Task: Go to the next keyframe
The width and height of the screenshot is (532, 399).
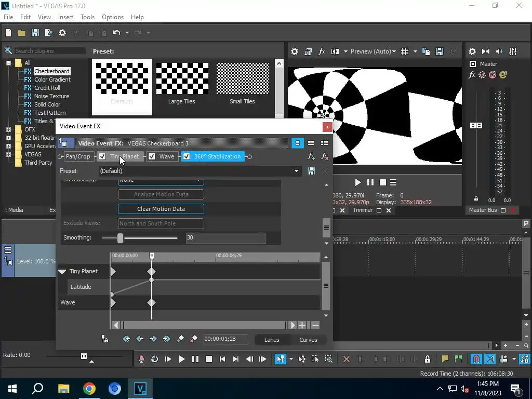Action: pos(153,339)
